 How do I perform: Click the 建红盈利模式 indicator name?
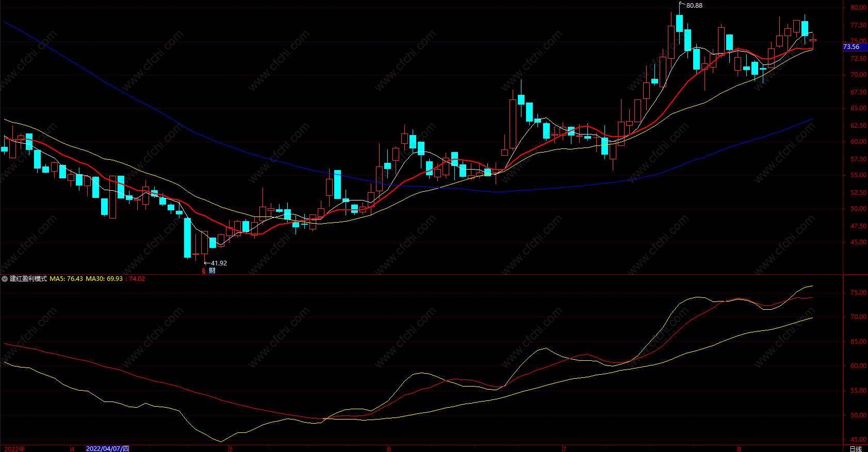point(28,279)
